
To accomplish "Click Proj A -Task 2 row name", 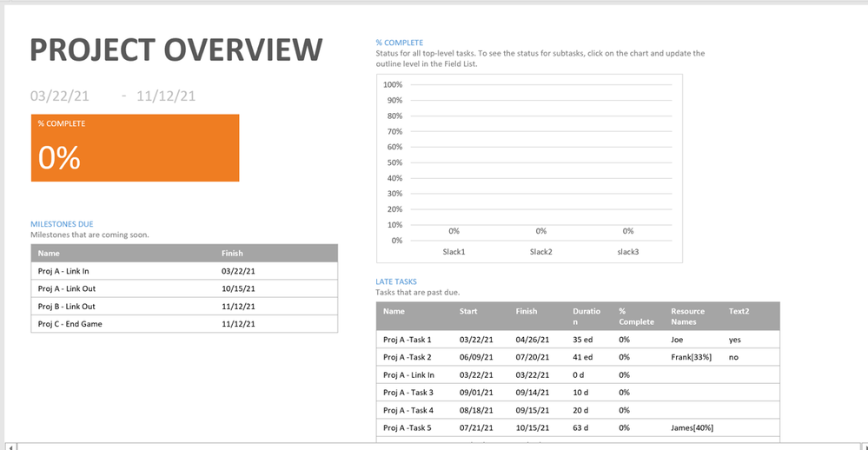I will 407,358.
